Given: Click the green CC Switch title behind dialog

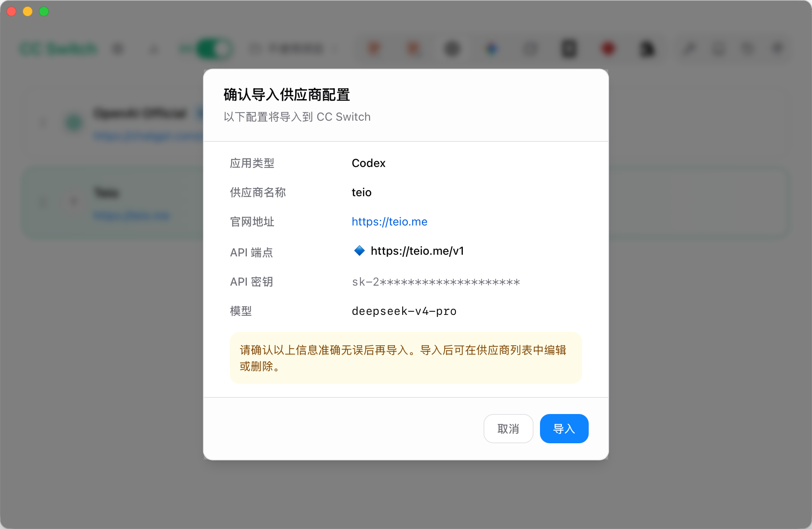Looking at the screenshot, I should pos(59,49).
